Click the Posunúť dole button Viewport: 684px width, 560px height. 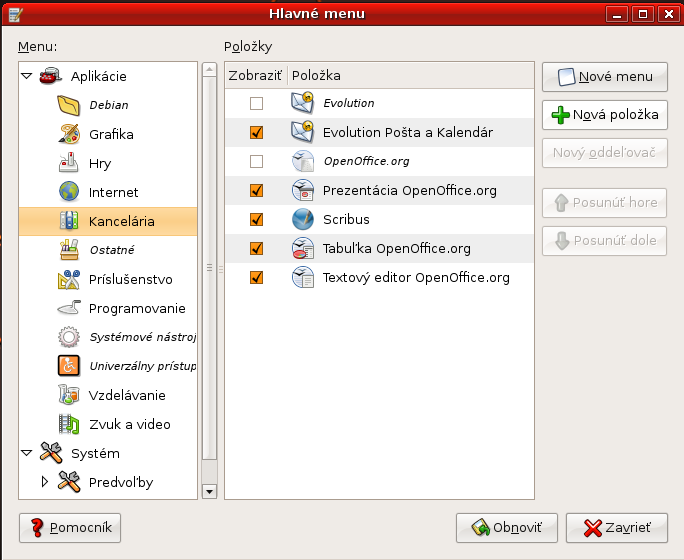[604, 241]
